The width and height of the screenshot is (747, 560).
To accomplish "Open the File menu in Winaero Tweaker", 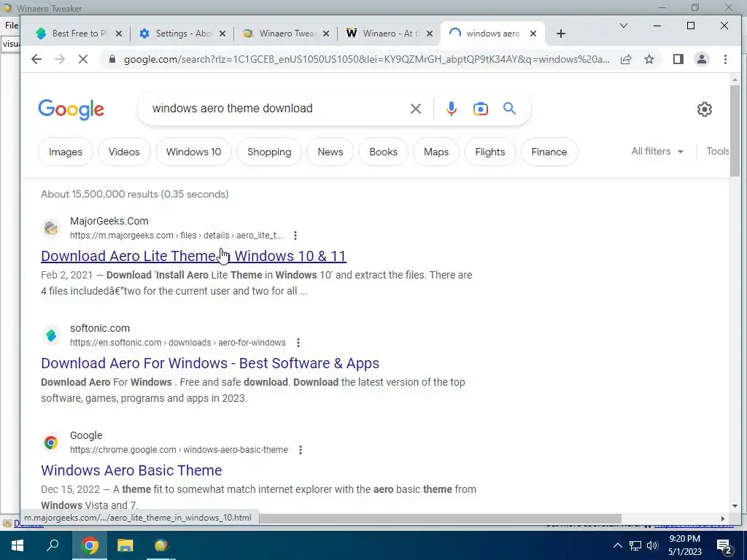I will coord(12,26).
